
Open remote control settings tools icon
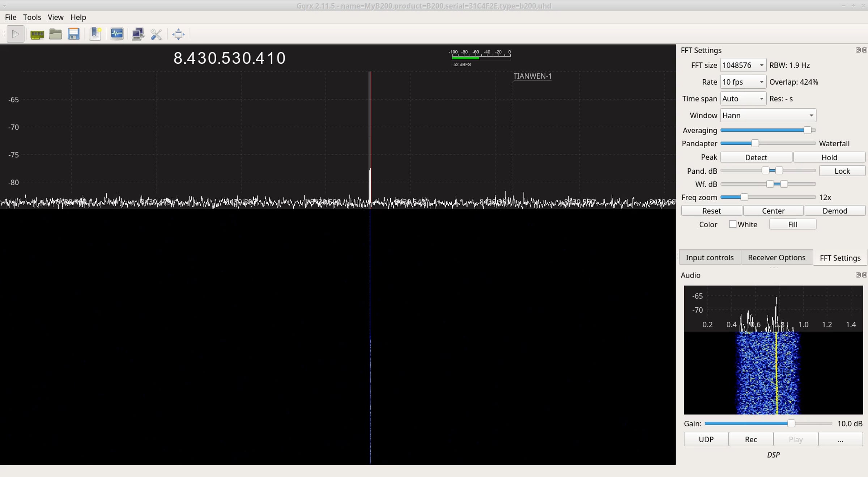[x=156, y=34]
